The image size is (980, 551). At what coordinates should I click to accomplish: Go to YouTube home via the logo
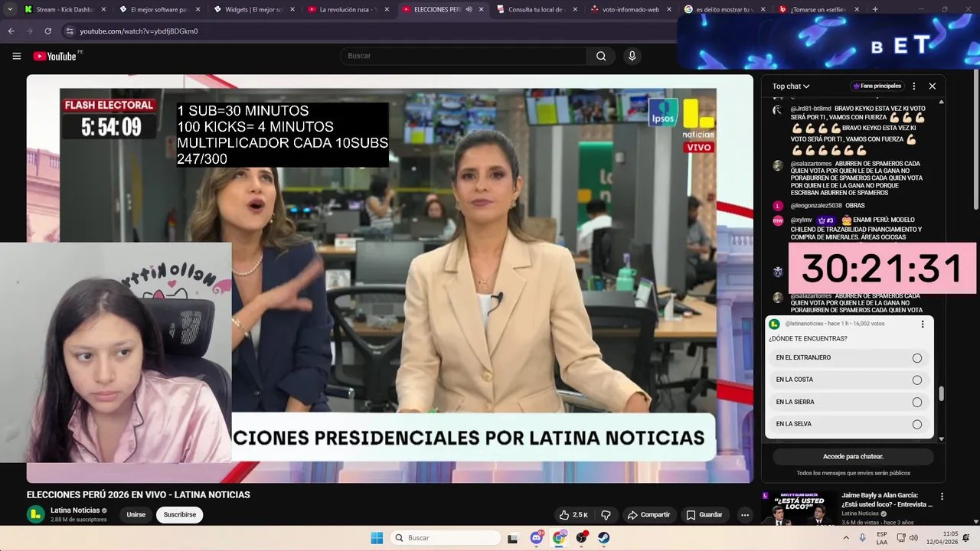(x=55, y=56)
